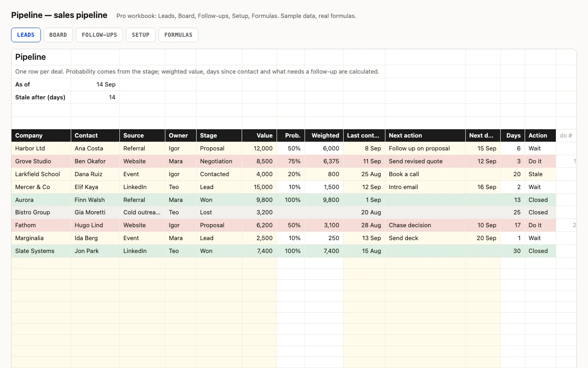This screenshot has height=368, width=588.
Task: Select the 75% probability cell
Action: click(x=291, y=161)
